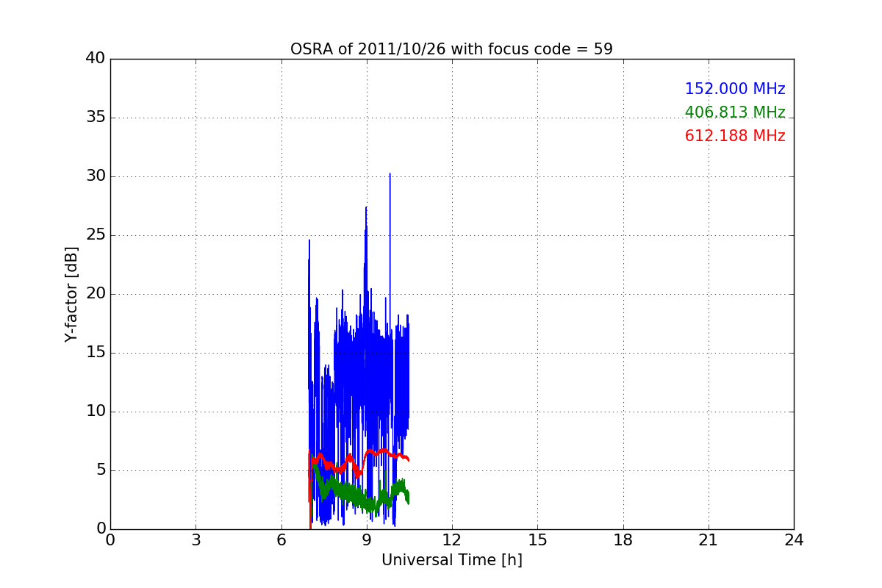The height and width of the screenshot is (588, 882).
Task: Click the x-axis tick label 6
Action: pos(281,539)
